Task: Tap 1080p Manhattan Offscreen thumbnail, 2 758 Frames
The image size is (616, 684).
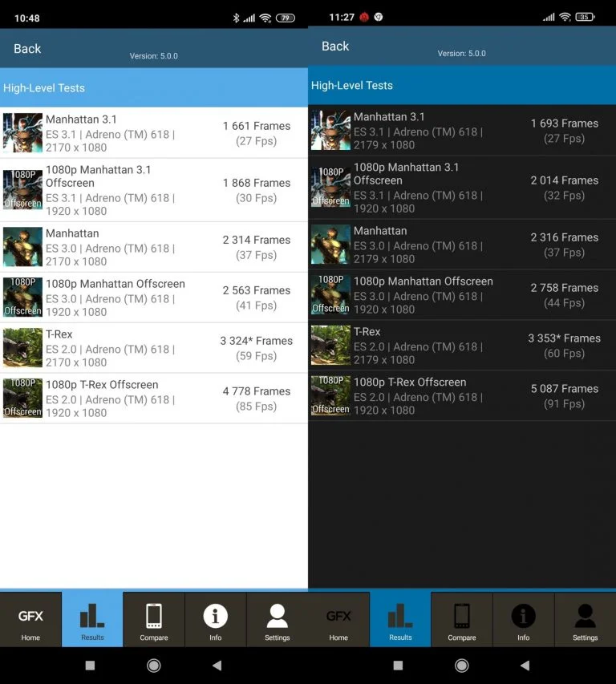Action: point(330,294)
